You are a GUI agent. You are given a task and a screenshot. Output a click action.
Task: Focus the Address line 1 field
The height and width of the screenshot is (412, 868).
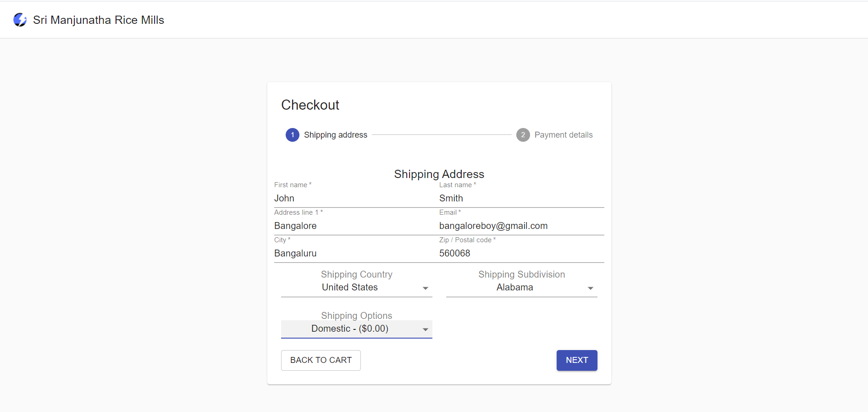(x=357, y=226)
